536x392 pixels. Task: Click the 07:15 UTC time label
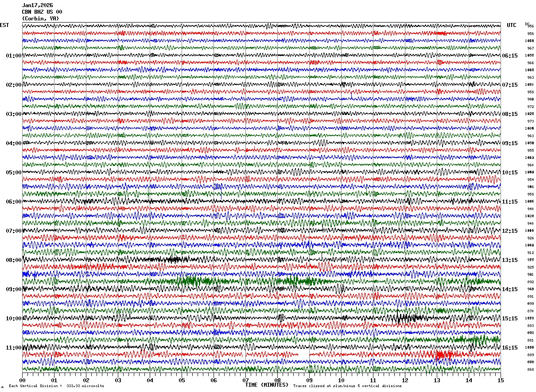(510, 85)
